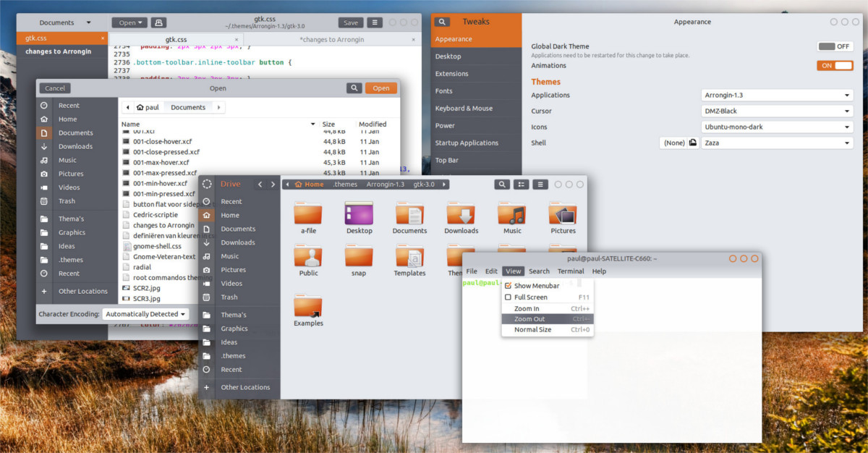Open Search menu in terminal menubar

539,271
